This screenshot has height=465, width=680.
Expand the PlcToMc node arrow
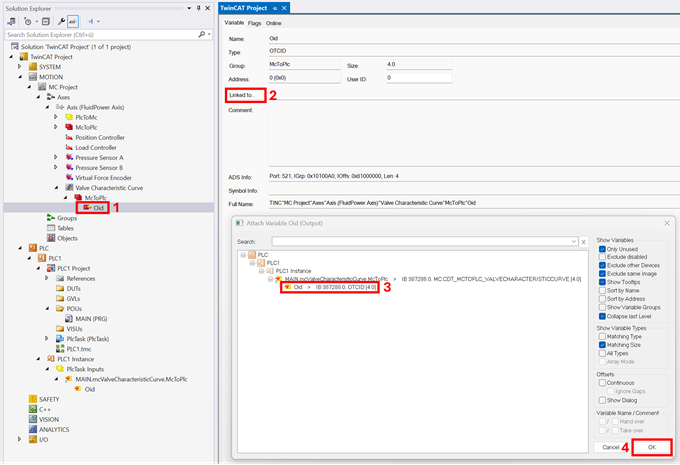[56, 117]
